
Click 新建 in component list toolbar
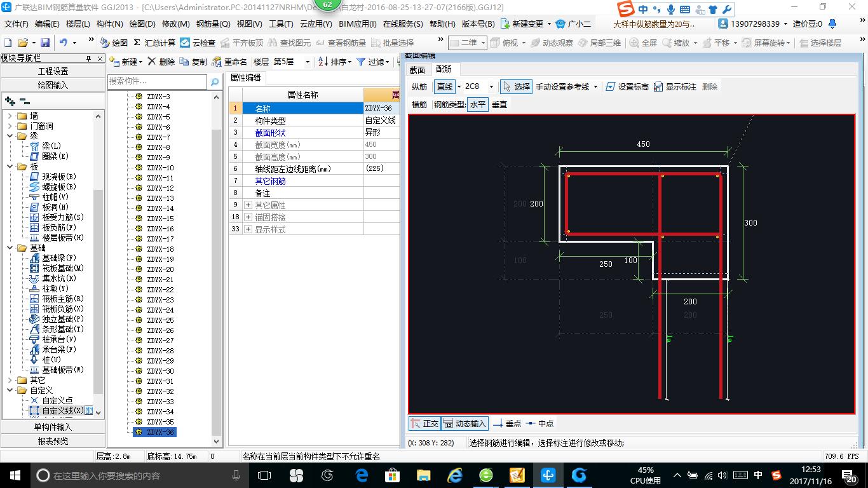126,62
